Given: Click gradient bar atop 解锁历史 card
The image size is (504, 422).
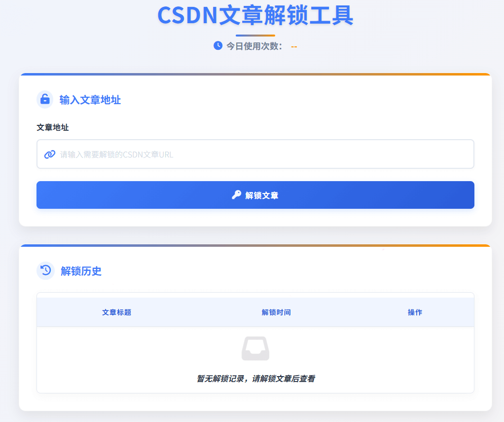Looking at the screenshot, I should click(255, 246).
